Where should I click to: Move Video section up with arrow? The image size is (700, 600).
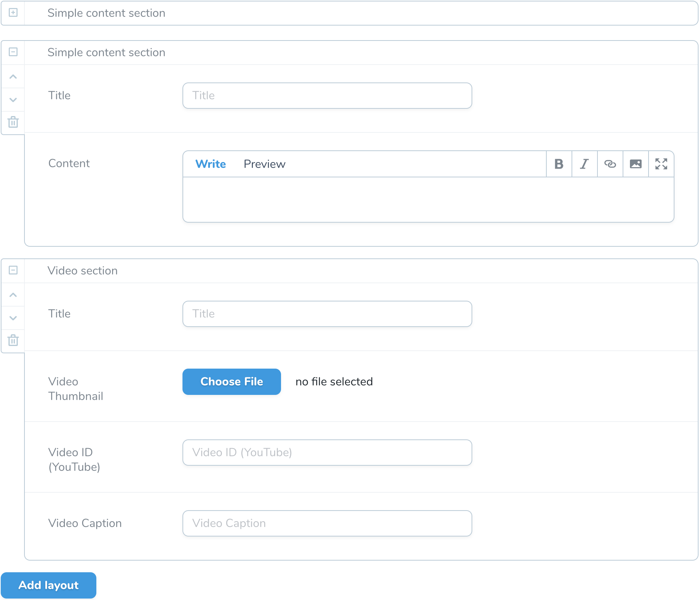point(13,295)
